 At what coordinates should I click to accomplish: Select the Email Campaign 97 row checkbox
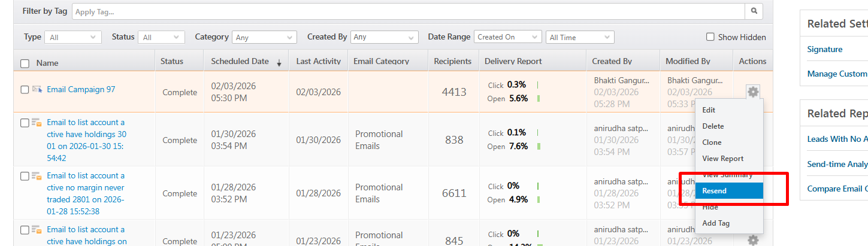[25, 90]
